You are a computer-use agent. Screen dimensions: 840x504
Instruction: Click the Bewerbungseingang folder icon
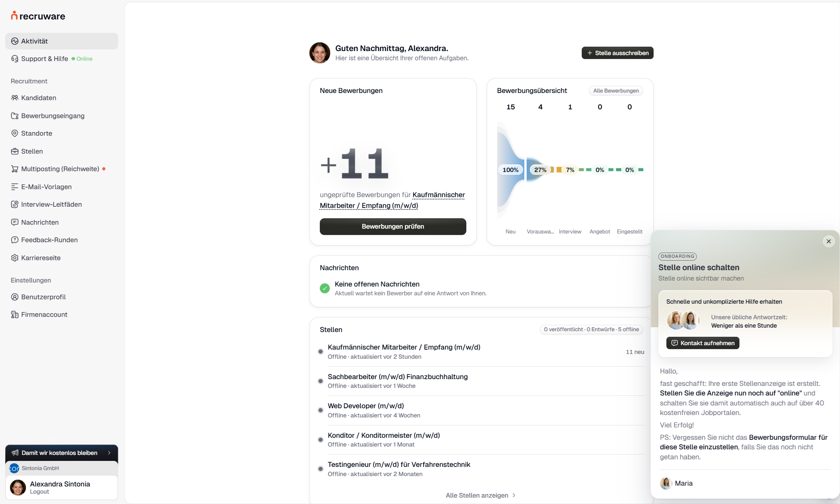point(15,116)
